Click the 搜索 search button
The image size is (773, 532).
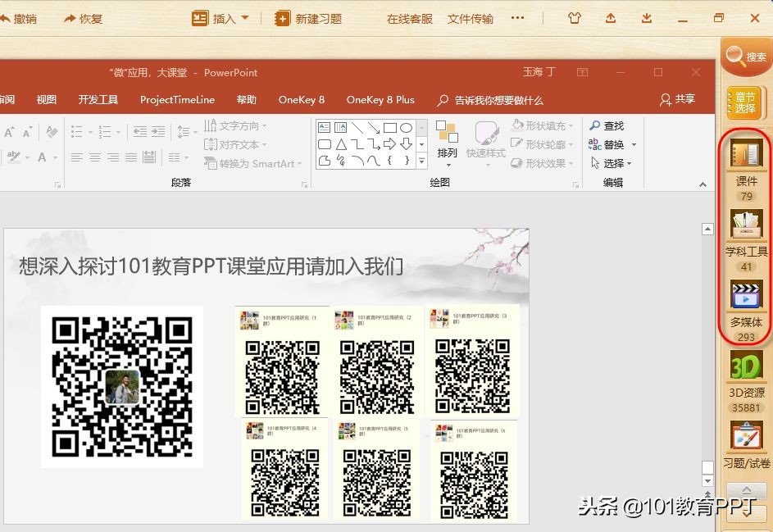point(747,57)
